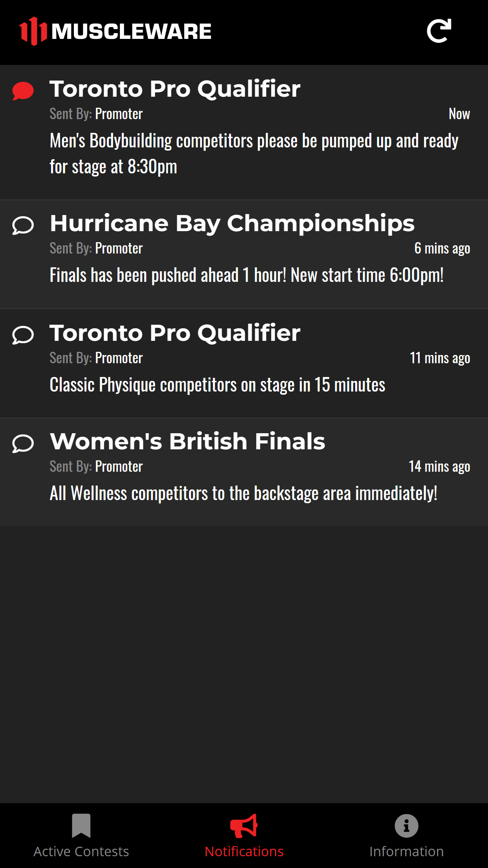The width and height of the screenshot is (488, 868).
Task: Select the Information tab label
Action: click(407, 851)
